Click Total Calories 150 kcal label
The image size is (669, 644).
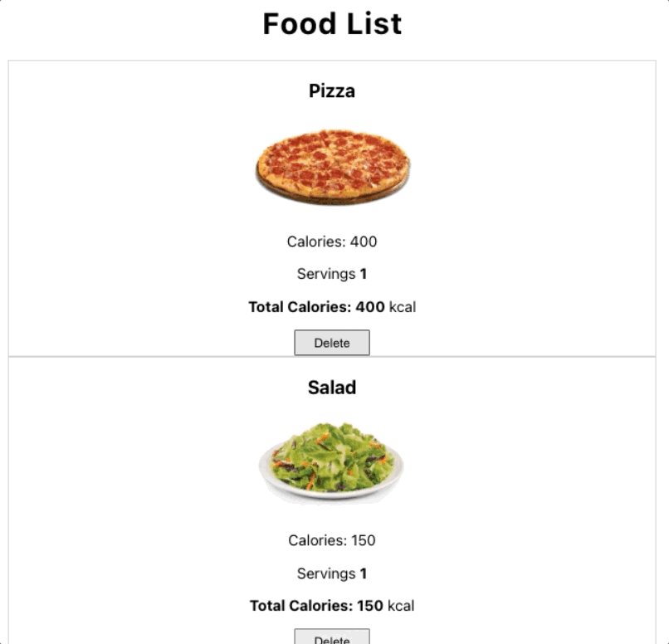point(334,606)
